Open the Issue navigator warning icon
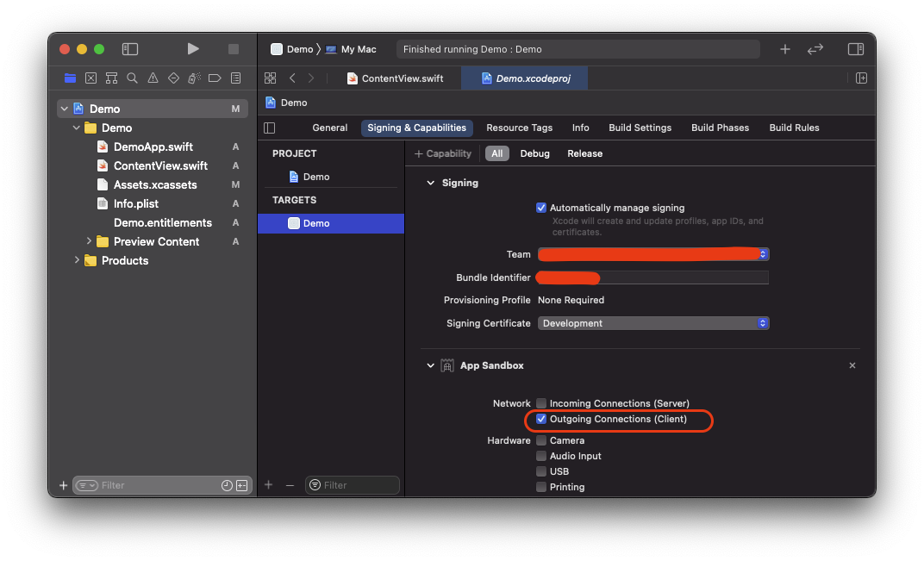The height and width of the screenshot is (561, 924). pos(153,78)
